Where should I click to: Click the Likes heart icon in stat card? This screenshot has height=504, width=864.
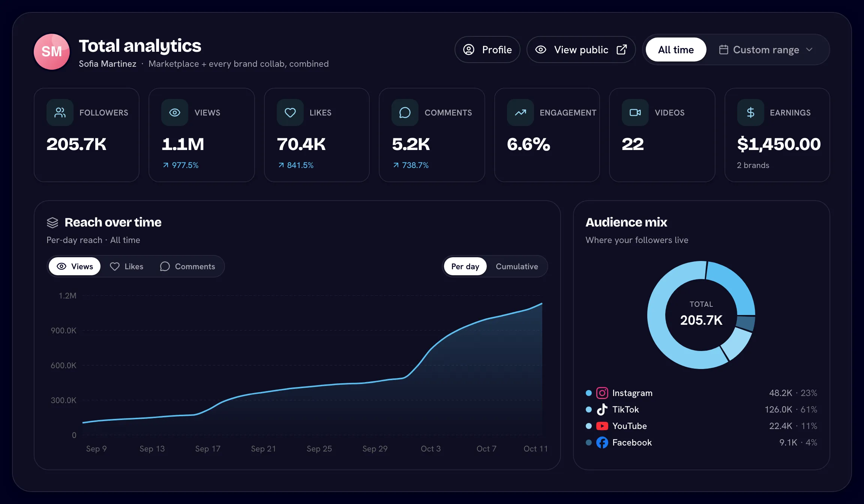(x=290, y=112)
